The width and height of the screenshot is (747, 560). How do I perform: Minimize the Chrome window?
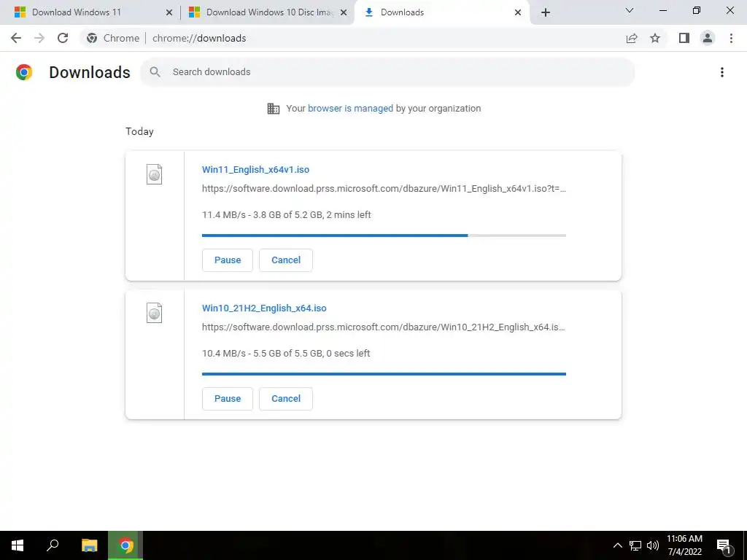coord(662,10)
